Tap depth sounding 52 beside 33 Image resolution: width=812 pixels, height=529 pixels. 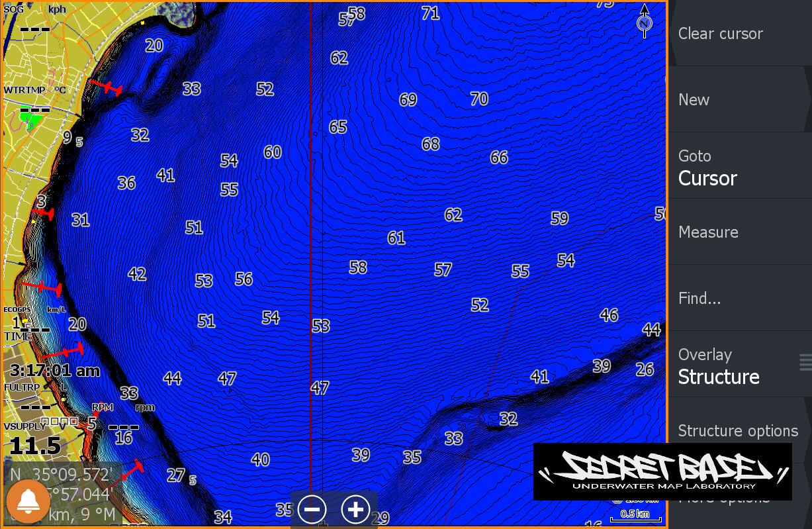point(265,89)
